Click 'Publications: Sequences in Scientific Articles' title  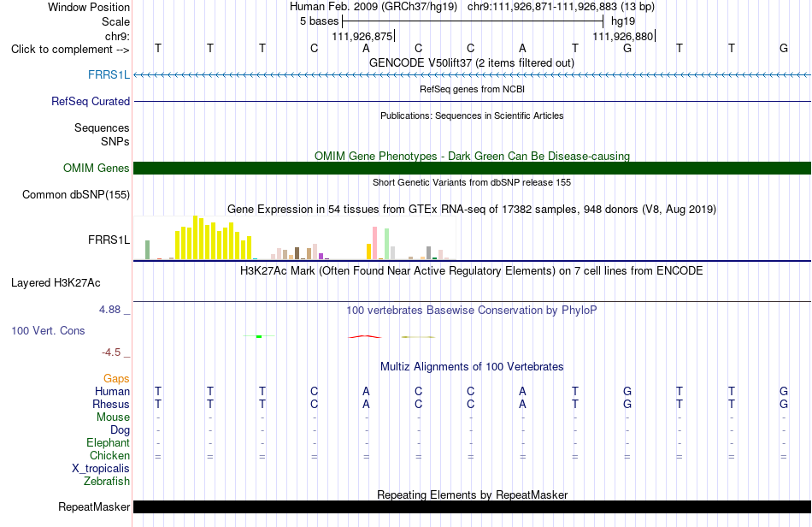tap(472, 115)
